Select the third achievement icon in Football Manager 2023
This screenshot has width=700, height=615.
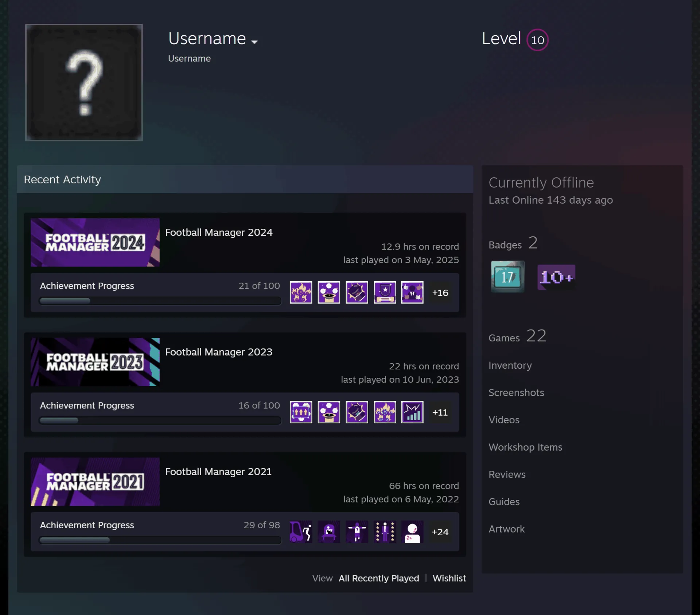[357, 412]
